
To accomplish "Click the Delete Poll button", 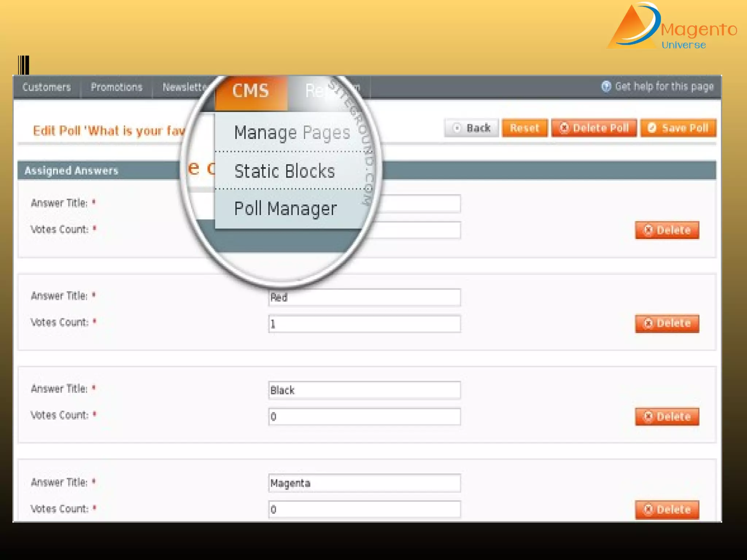I will coord(594,128).
